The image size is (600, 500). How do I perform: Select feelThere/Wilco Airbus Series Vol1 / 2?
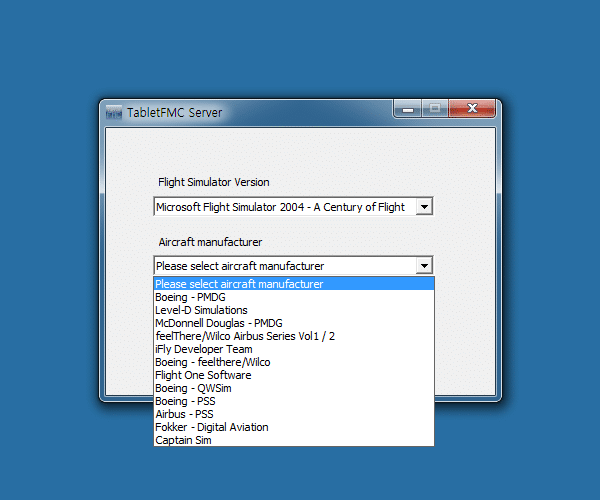(x=245, y=336)
